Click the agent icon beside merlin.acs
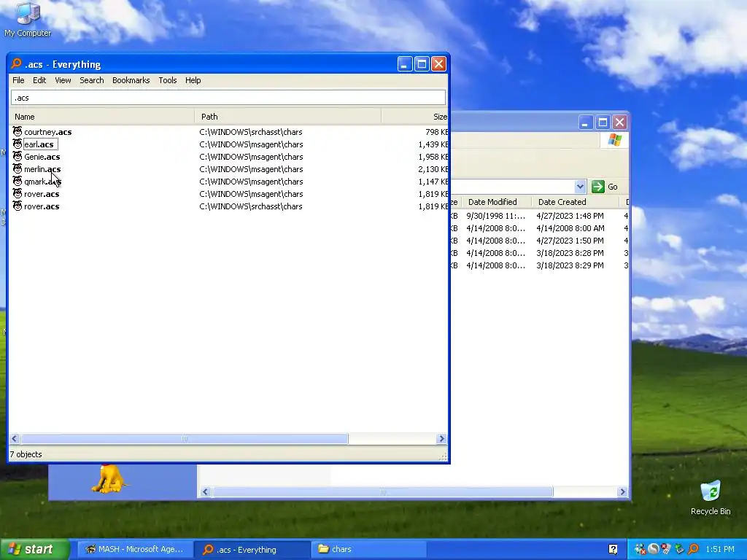The image size is (747, 560). 18,168
